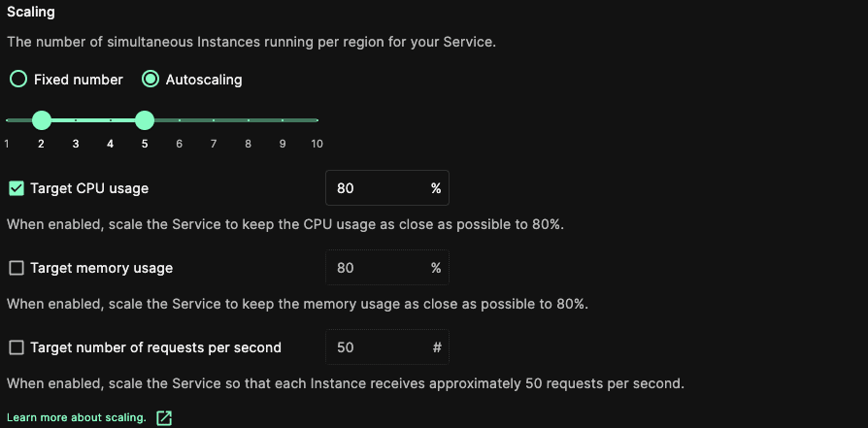Click the slider track at position 1
The height and width of the screenshot is (428, 868).
tap(8, 120)
